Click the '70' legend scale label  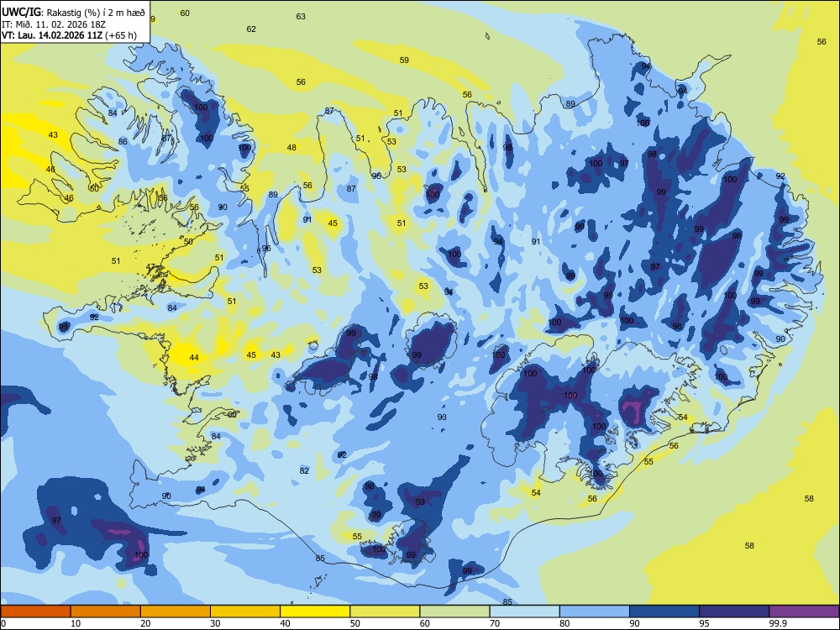495,623
